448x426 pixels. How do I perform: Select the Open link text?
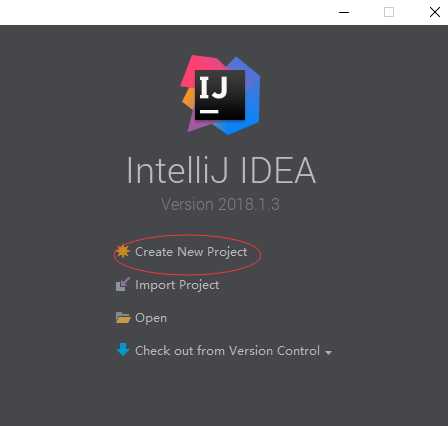coord(151,318)
